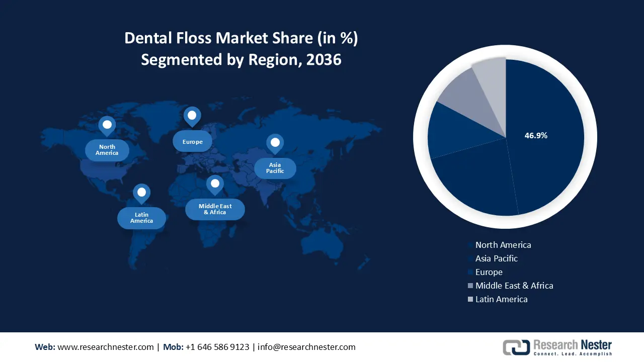The height and width of the screenshot is (362, 644).
Task: Click the North America legend color swatch
Action: click(x=470, y=245)
